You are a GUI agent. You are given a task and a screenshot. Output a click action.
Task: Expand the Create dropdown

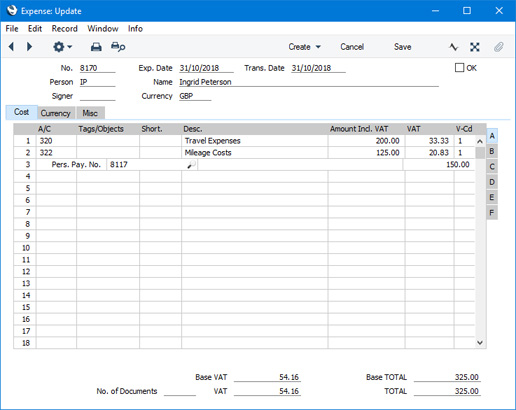(305, 47)
